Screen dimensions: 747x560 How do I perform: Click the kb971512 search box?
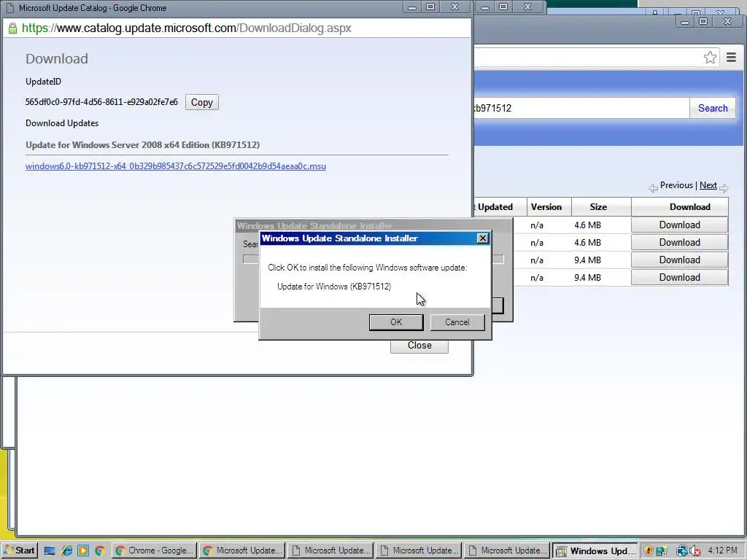click(x=581, y=108)
